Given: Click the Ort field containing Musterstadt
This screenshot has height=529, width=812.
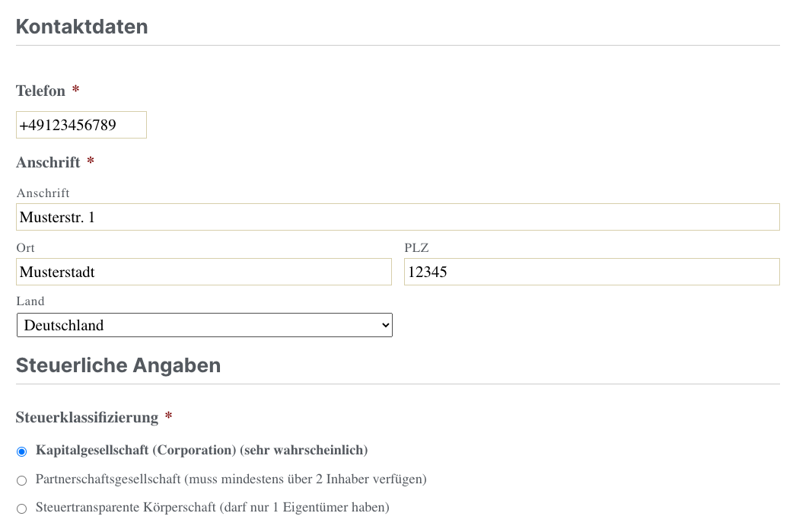Looking at the screenshot, I should point(203,272).
